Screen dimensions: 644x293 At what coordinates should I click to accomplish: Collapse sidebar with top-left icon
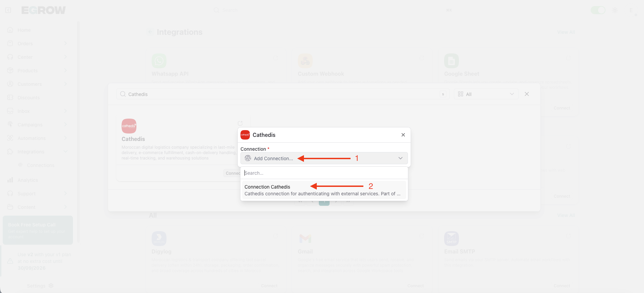point(8,10)
